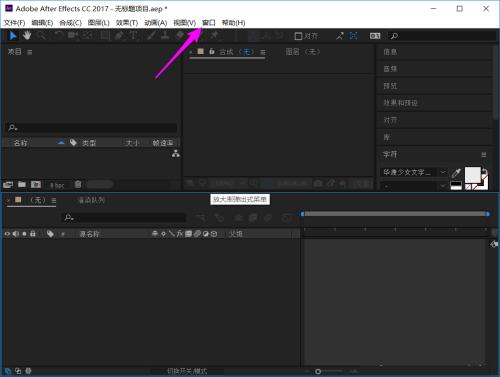This screenshot has height=377, width=500.
Task: Select the Unified Camera tool
Action: click(x=73, y=35)
